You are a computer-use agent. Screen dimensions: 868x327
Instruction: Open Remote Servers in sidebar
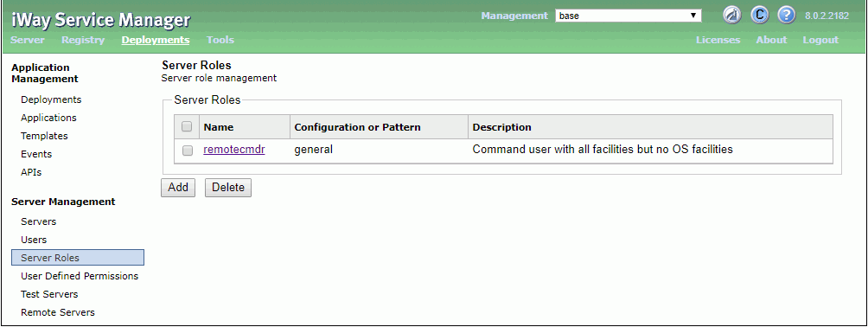[x=58, y=312]
